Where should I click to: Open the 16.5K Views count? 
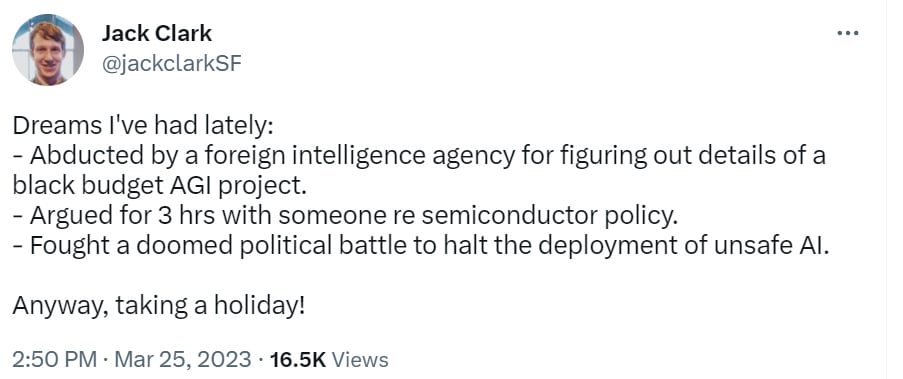pos(329,359)
